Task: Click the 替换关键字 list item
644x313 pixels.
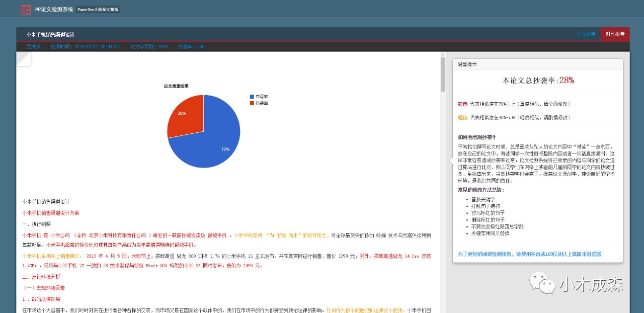Action: 483,199
